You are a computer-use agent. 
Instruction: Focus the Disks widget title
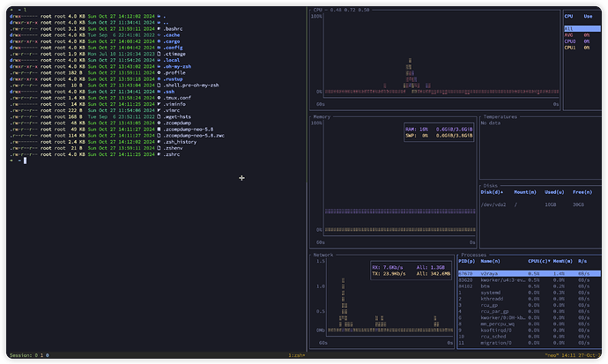490,186
